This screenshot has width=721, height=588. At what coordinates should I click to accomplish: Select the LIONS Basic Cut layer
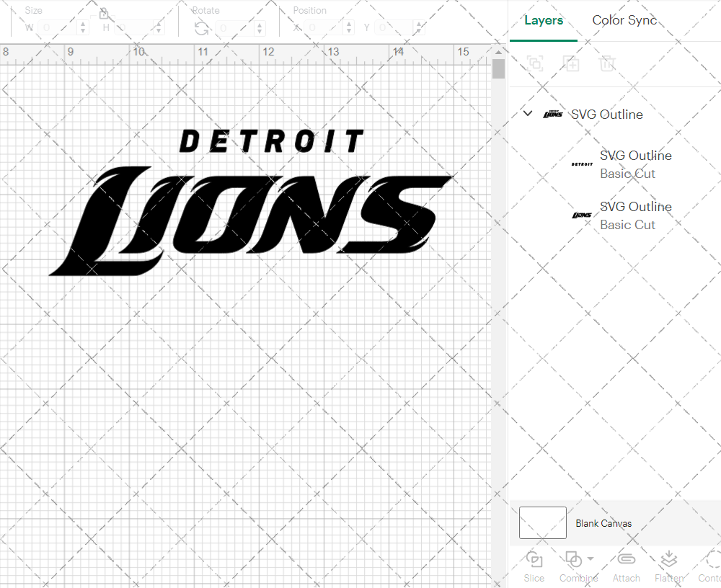click(x=635, y=215)
